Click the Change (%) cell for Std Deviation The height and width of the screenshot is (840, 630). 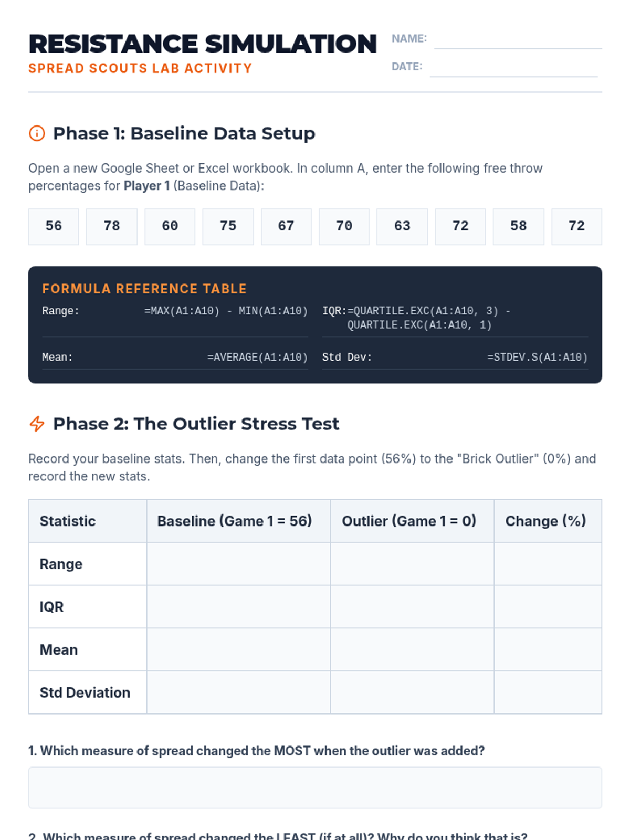click(x=548, y=692)
